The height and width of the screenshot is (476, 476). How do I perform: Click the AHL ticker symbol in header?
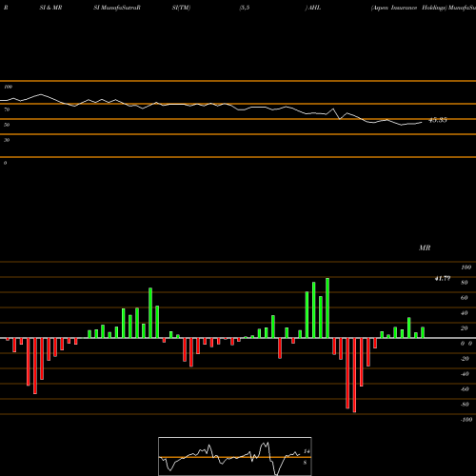click(314, 8)
